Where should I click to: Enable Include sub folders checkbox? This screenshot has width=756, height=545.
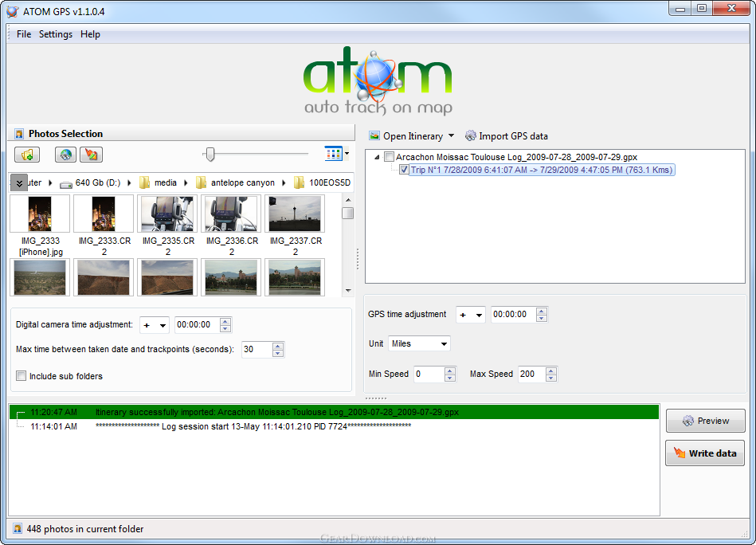pyautogui.click(x=21, y=376)
